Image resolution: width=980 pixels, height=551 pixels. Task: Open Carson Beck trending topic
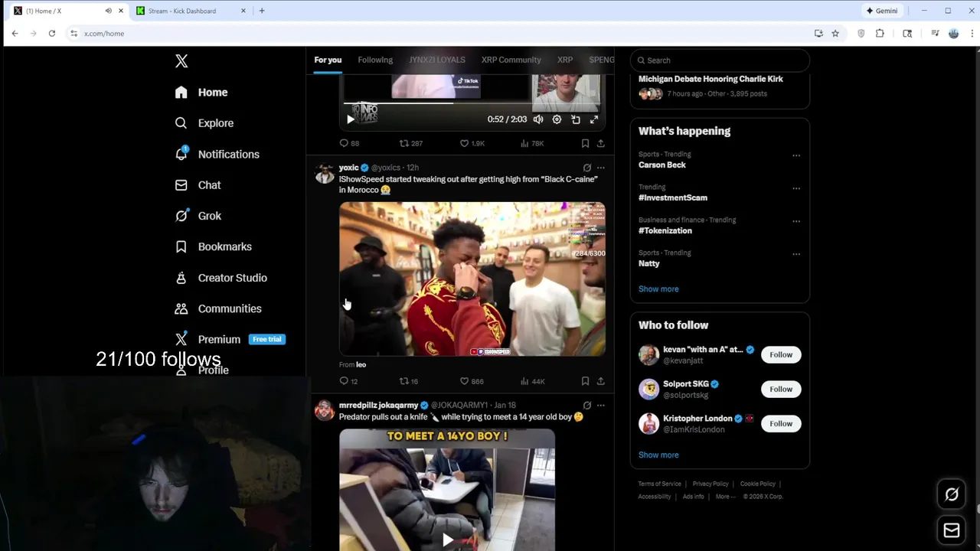point(662,165)
